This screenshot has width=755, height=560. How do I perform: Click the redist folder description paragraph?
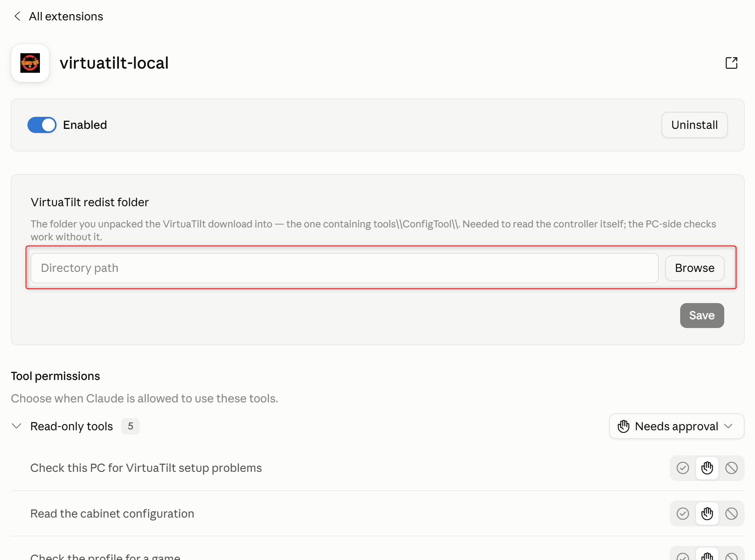pos(373,230)
